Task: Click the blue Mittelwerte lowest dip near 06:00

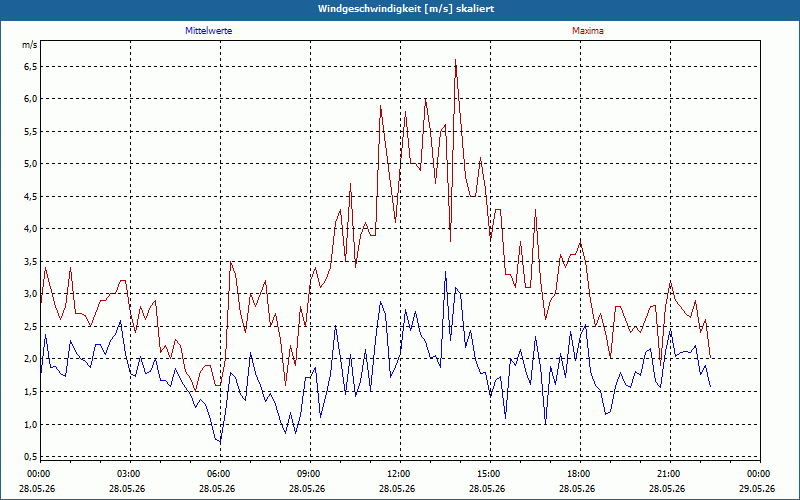Action: 220,441
